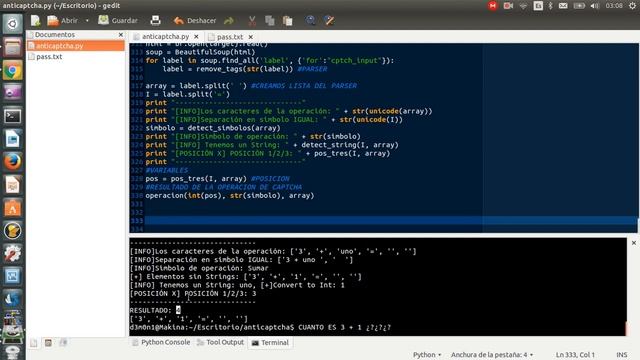Undo with the Deshacer button
Screen dimensions: 640x360
tap(195, 20)
